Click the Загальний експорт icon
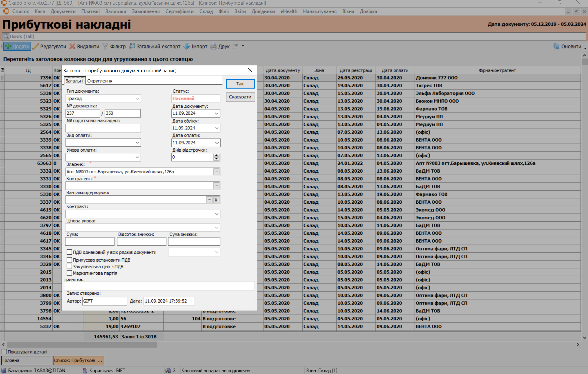588x374 pixels. (132, 46)
